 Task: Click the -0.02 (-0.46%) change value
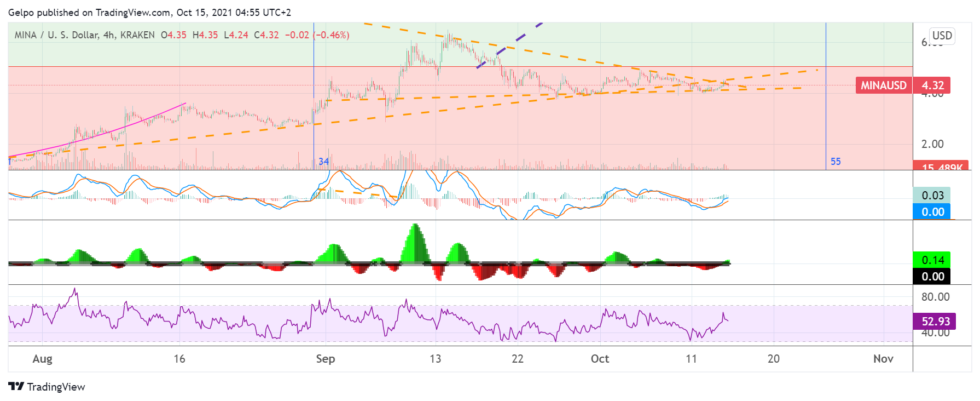click(x=317, y=35)
